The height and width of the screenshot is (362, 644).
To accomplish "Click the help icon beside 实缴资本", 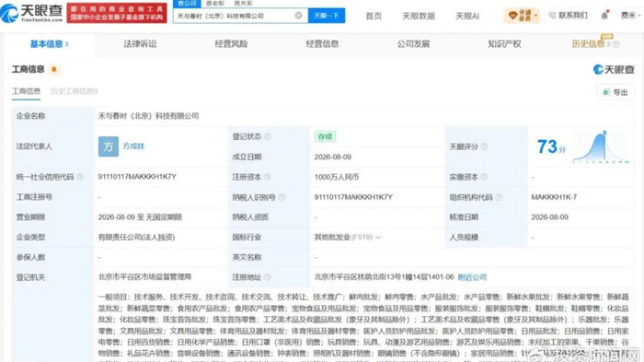I will 484,177.
